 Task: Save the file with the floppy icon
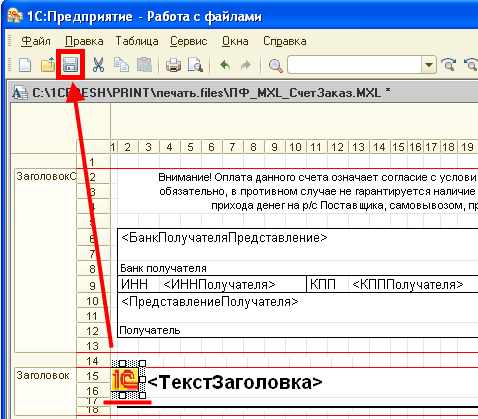70,65
